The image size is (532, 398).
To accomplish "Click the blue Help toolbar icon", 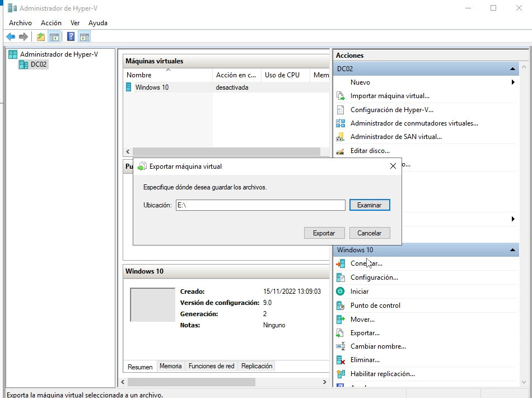I will click(x=71, y=37).
